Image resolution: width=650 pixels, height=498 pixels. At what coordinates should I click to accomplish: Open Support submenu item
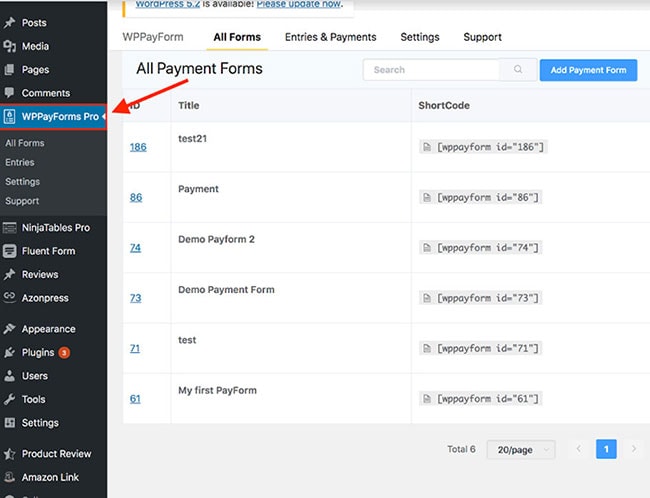click(22, 201)
